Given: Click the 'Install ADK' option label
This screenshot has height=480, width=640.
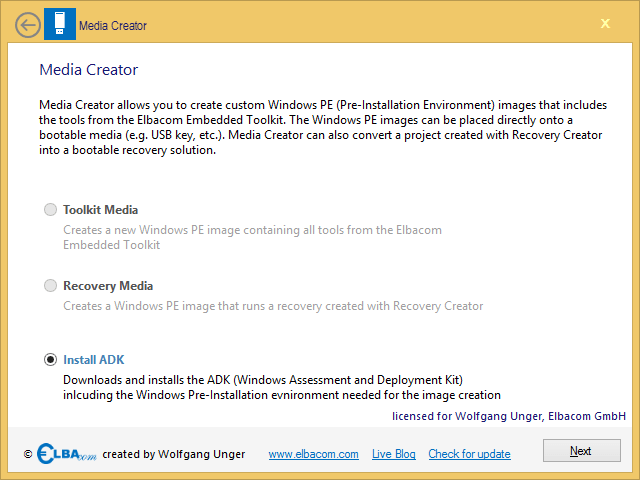Looking at the screenshot, I should (93, 360).
